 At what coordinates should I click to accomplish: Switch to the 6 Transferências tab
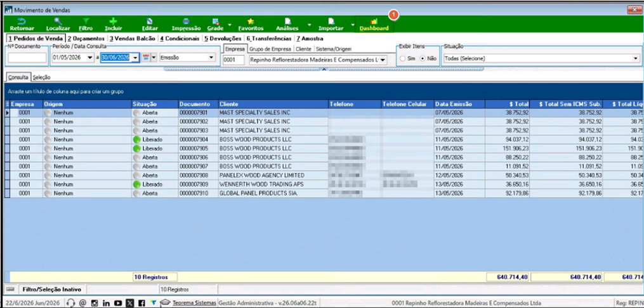269,39
